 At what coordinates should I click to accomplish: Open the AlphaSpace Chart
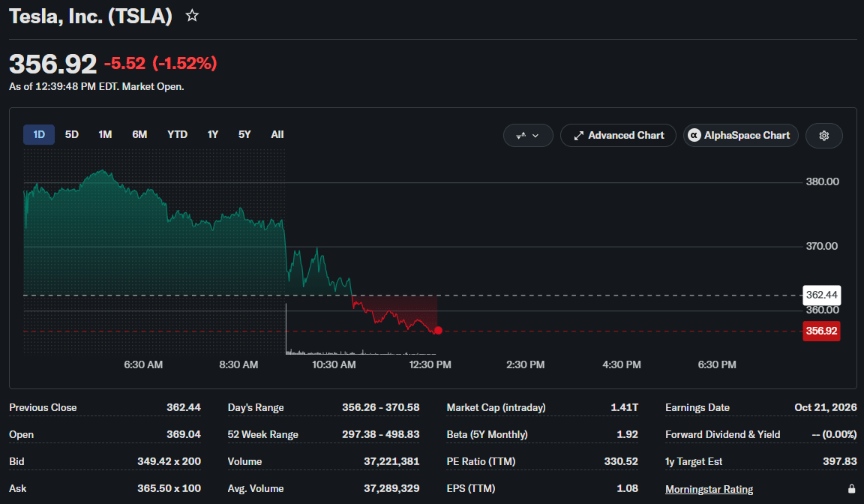pos(740,136)
